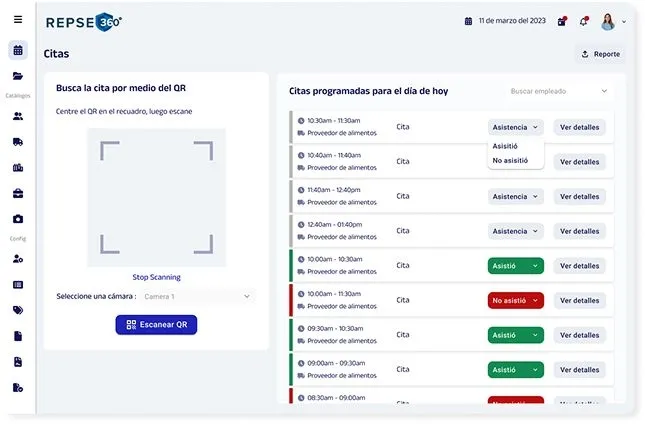The width and height of the screenshot is (645, 424).
Task: Select the camera icon in sidebar
Action: (x=18, y=219)
